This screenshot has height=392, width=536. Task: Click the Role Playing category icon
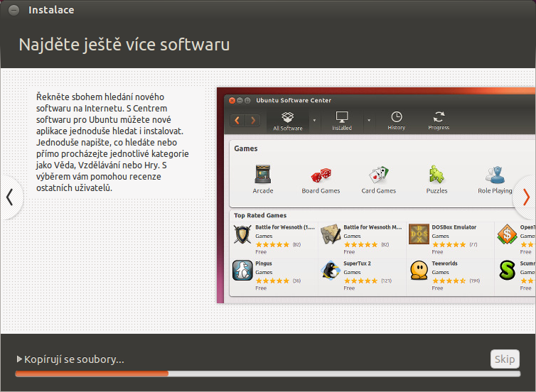[x=495, y=175]
